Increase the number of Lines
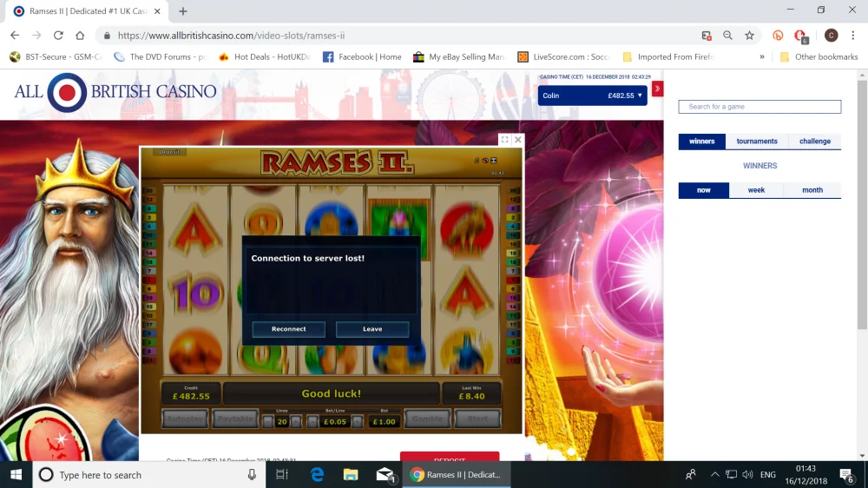The width and height of the screenshot is (868, 488). (x=296, y=421)
